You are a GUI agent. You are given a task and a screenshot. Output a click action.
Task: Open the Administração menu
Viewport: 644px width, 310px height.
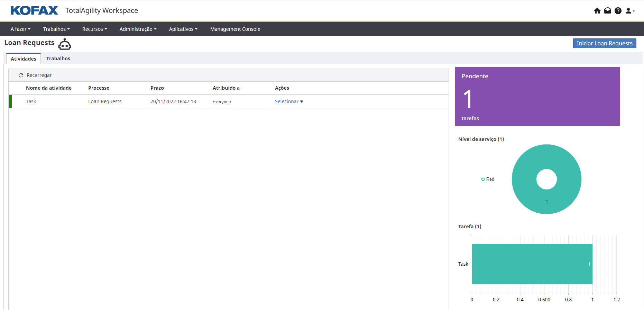[138, 29]
